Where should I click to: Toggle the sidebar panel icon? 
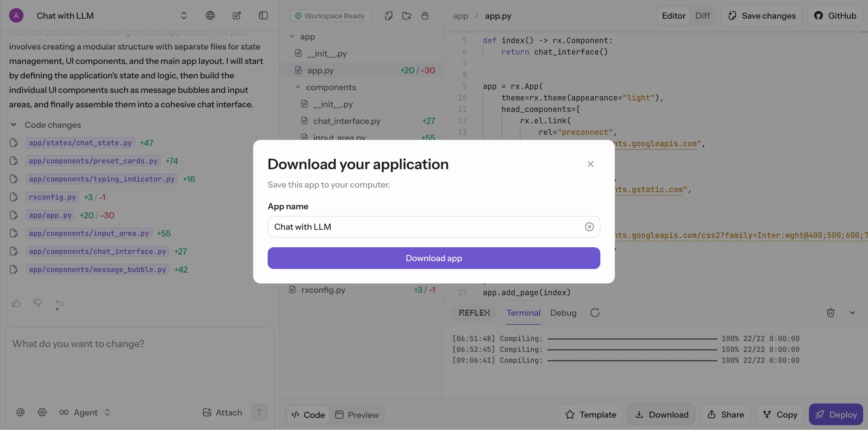263,15
